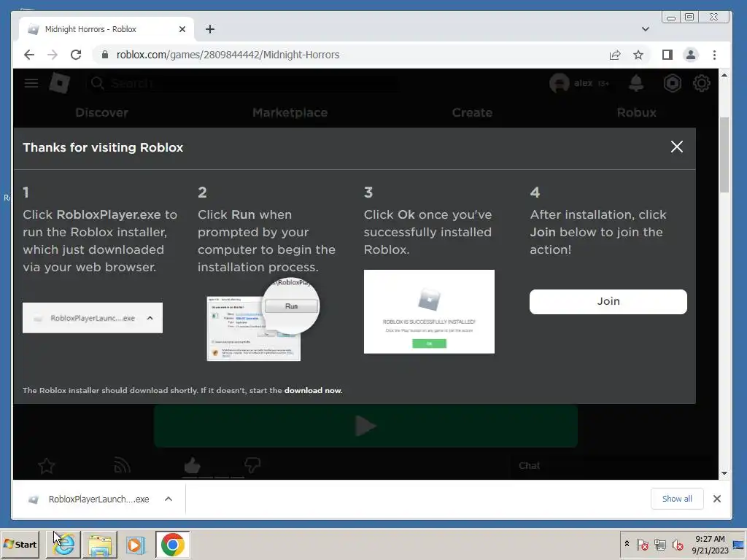Click the successfully installed illustration in step 3
Viewport: 747px width, 560px height.
429,312
